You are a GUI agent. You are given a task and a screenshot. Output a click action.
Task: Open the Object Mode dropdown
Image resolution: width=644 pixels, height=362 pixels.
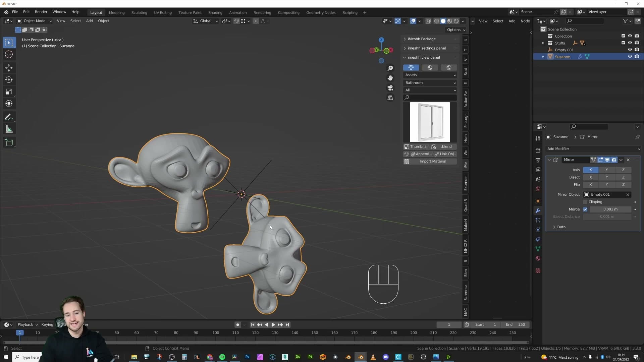tap(34, 21)
